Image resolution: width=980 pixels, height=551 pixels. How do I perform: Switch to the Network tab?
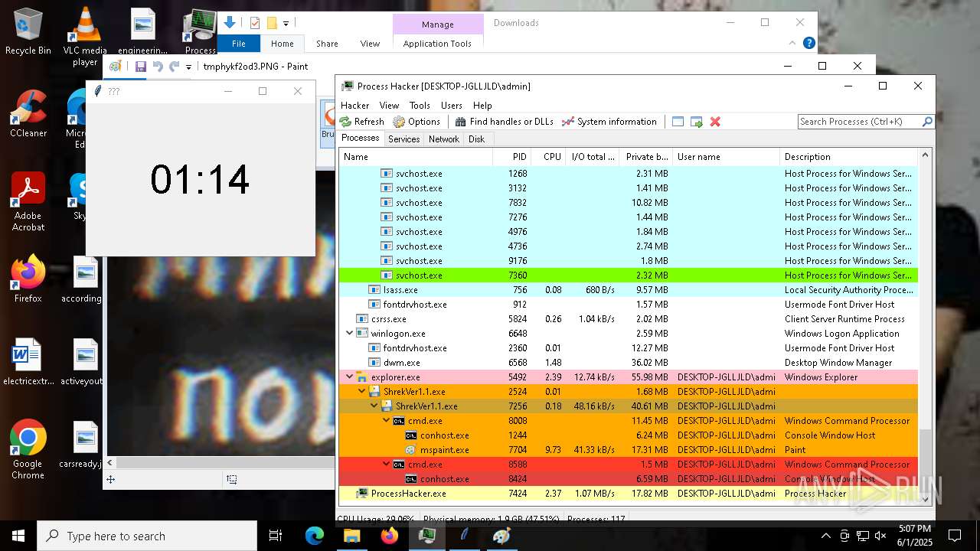444,139
